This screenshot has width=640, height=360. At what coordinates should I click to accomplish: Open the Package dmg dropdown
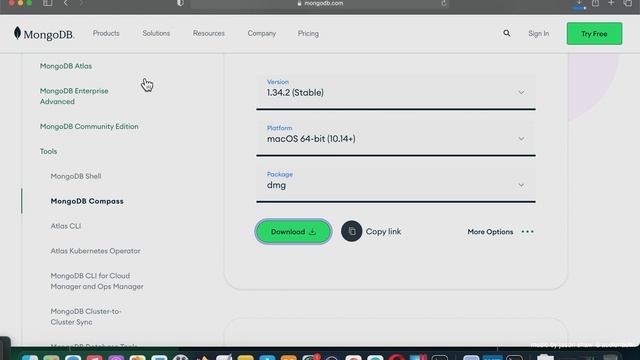396,184
